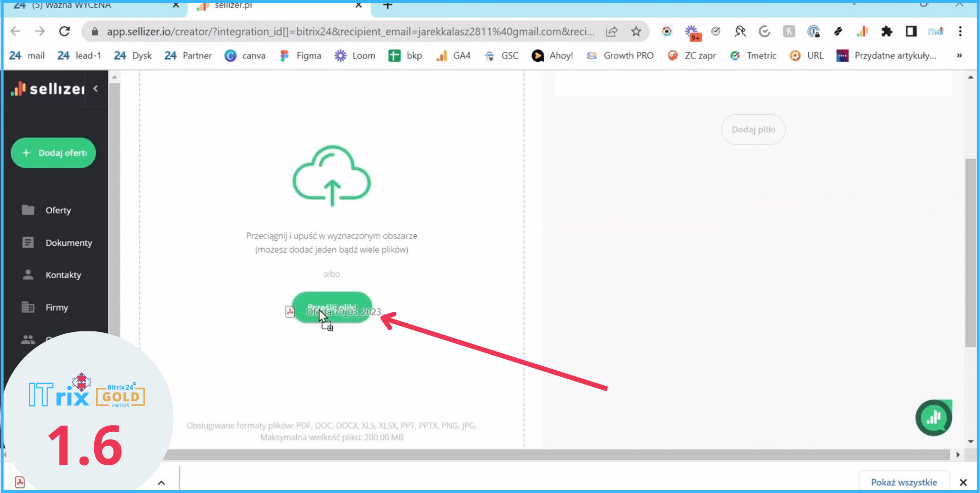Open the Figma bookmark
Image resolution: width=980 pixels, height=493 pixels.
tap(301, 55)
